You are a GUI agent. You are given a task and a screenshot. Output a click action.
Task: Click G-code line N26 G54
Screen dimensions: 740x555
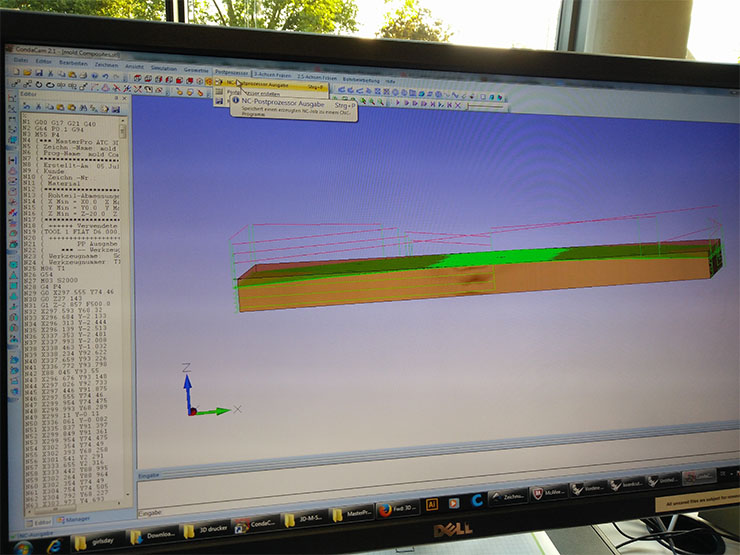(38, 274)
